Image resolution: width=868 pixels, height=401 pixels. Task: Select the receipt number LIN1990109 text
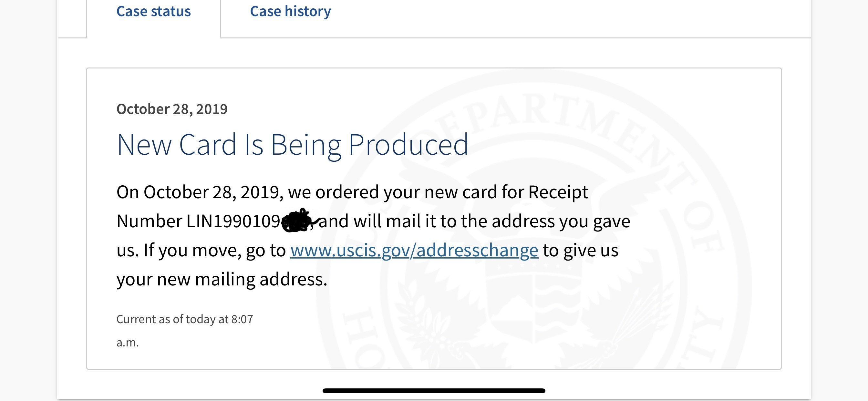click(x=233, y=221)
